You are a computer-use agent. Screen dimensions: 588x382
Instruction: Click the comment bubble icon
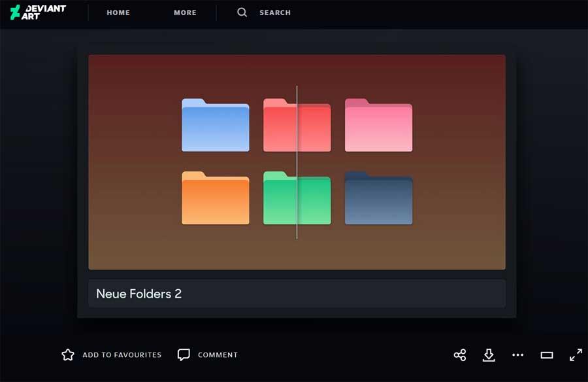[x=184, y=355]
